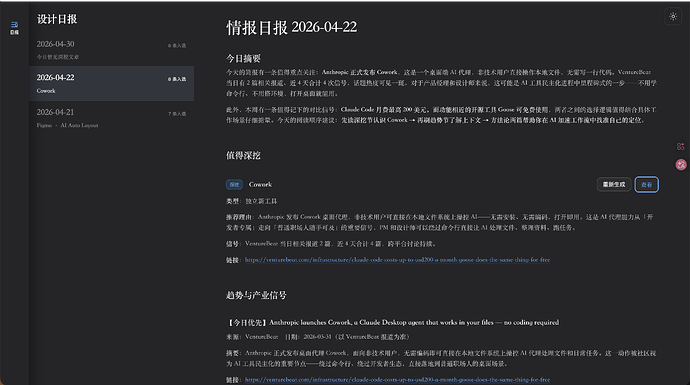690x385 pixels.
Task: Click the 深挖 tag badge beside Cowork
Action: pos(234,184)
